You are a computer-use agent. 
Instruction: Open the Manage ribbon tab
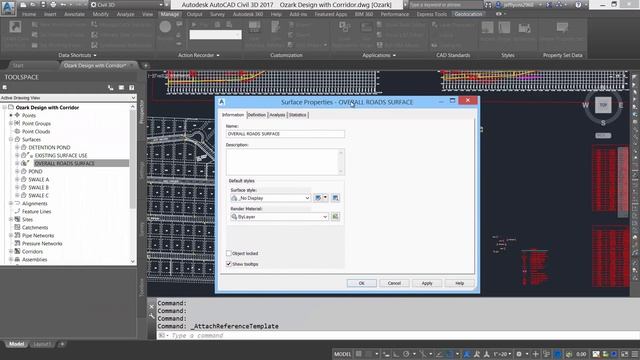(169, 14)
